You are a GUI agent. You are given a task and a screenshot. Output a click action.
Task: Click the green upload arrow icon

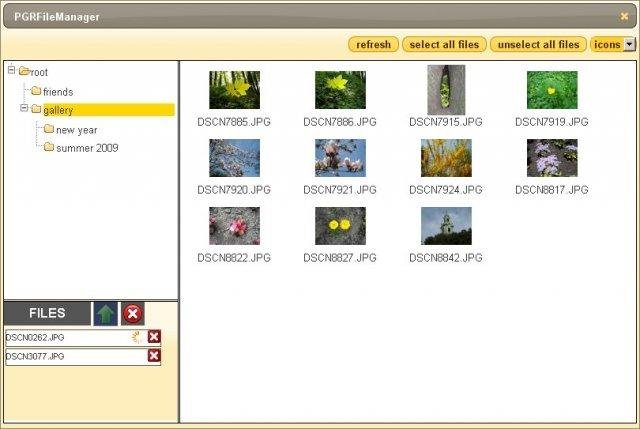(x=106, y=313)
